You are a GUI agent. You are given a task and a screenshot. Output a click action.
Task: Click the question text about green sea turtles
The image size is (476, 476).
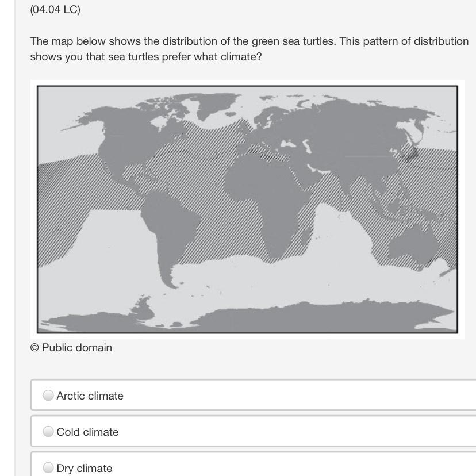pos(249,49)
